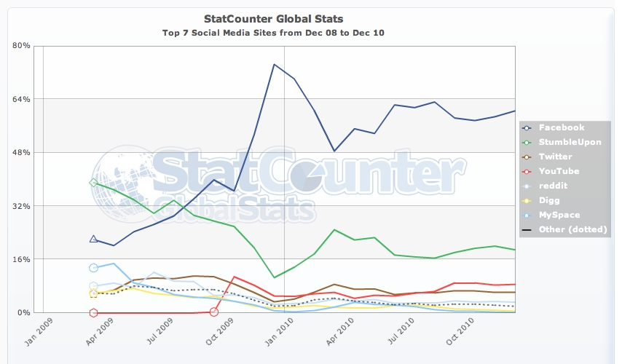Click the blue triangle Facebook starting data point
The image size is (622, 364).
click(x=93, y=238)
